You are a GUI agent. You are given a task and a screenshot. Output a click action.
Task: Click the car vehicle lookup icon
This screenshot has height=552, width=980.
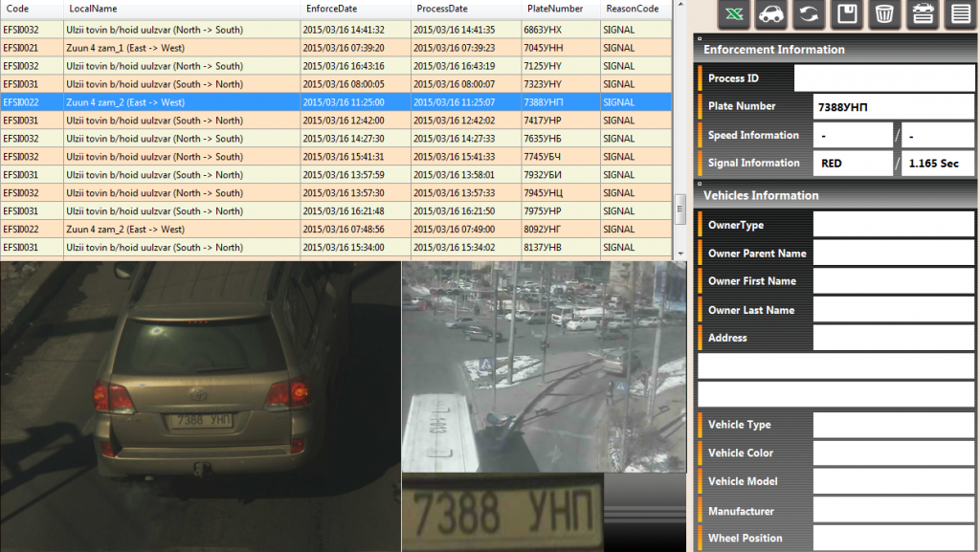772,14
